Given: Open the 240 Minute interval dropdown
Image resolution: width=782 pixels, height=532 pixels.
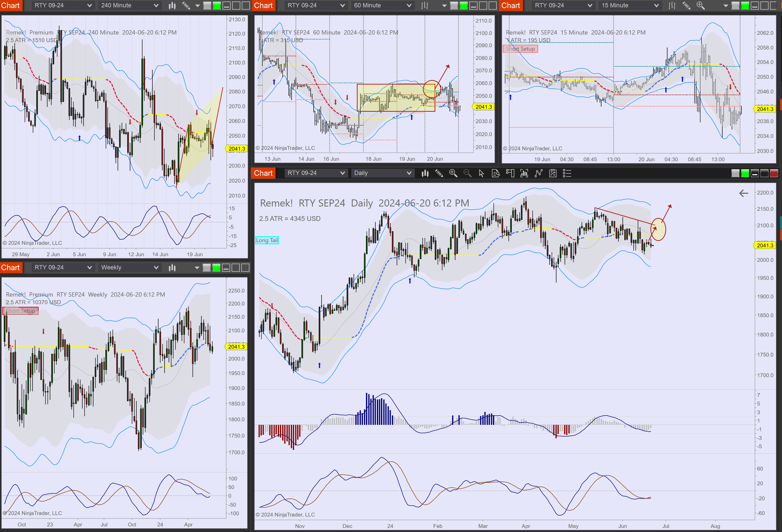Looking at the screenshot, I should (x=129, y=5).
